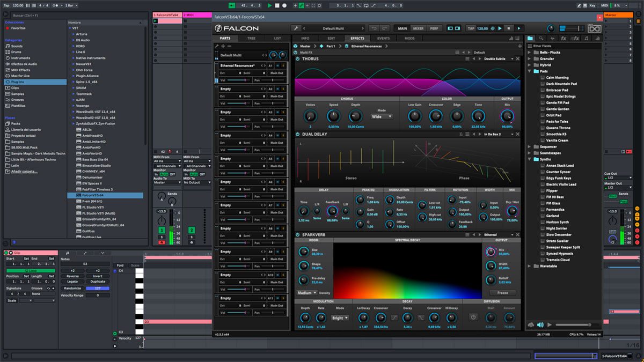
Task: Open Thorus Mode dropdown set to Wide
Action: click(382, 116)
